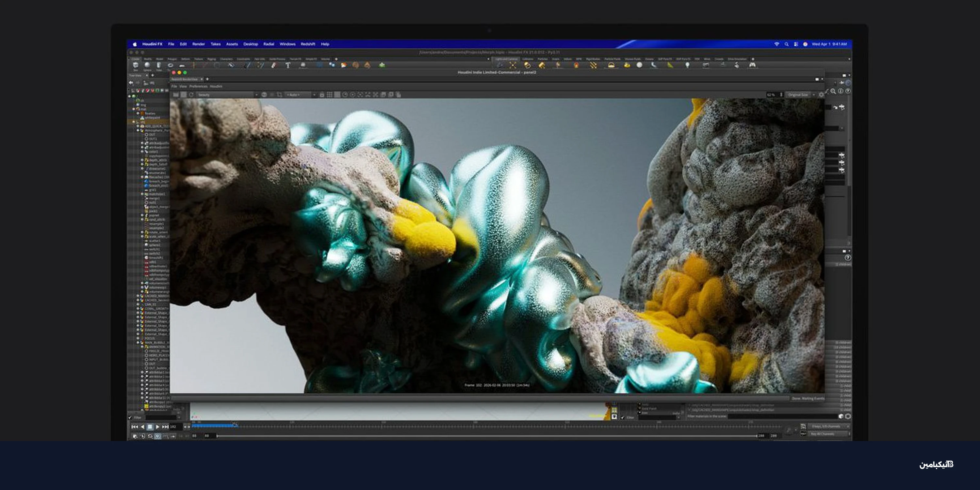Click the refresh render icon in render view toolbar
Image resolution: width=980 pixels, height=490 pixels.
point(192,95)
